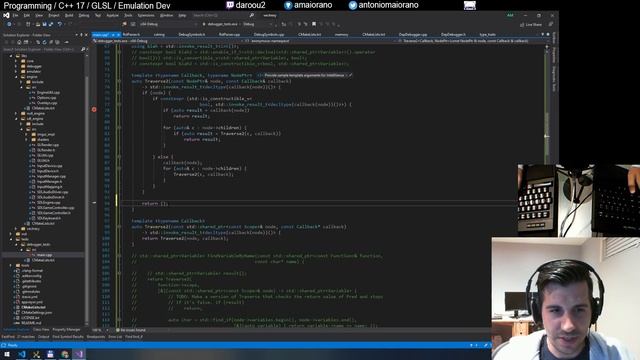Open the Breakpoints panel tab
Screen dimensions: 640x360
(96, 337)
